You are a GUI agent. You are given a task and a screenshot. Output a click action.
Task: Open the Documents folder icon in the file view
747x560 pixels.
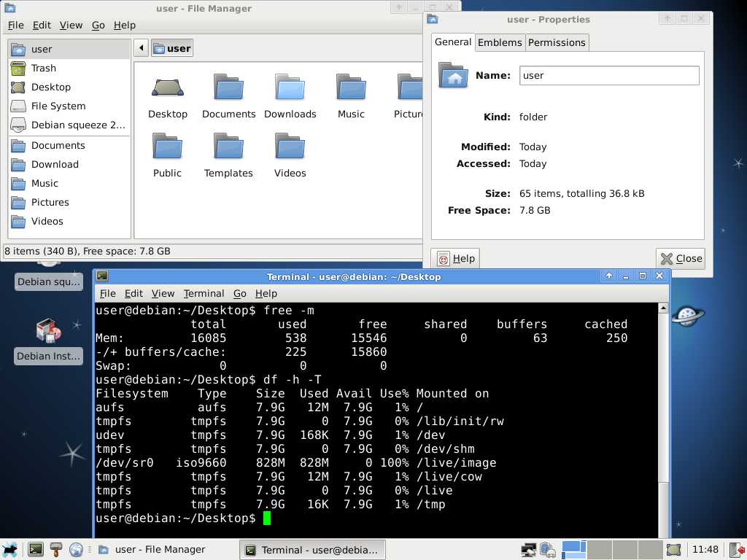point(228,88)
